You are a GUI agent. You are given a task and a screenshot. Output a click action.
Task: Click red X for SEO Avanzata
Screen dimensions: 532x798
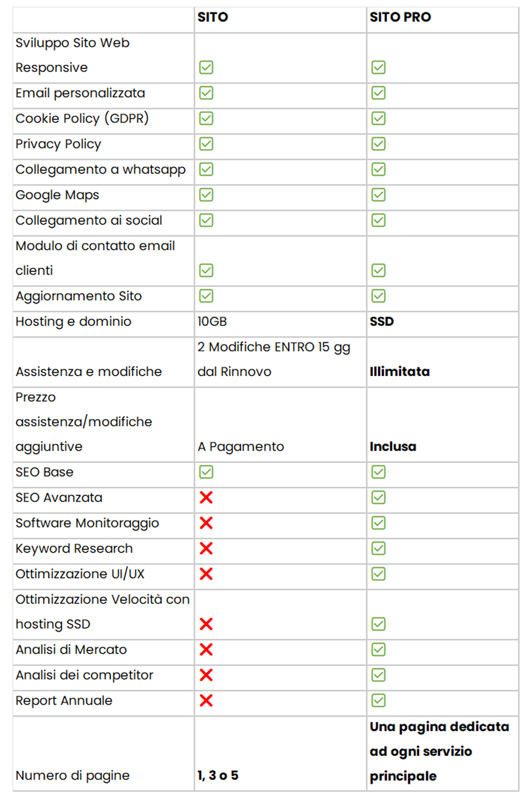coord(206,498)
